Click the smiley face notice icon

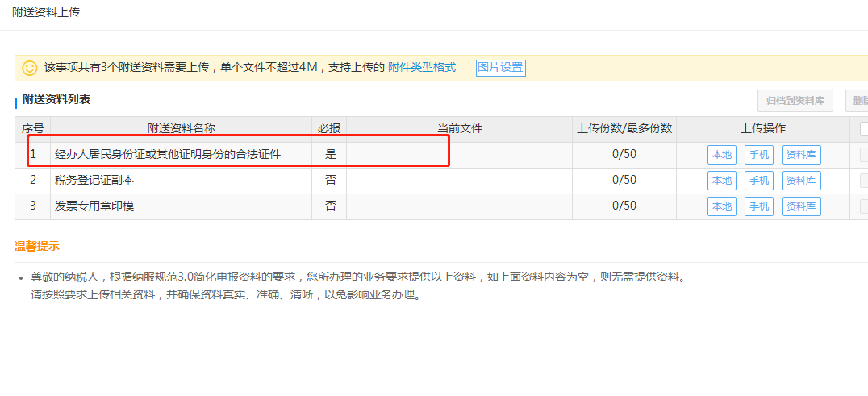[30, 68]
